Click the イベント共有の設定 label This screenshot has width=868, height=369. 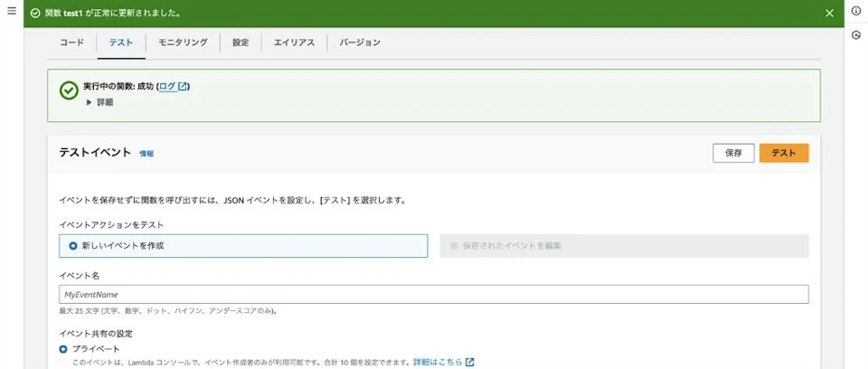96,334
